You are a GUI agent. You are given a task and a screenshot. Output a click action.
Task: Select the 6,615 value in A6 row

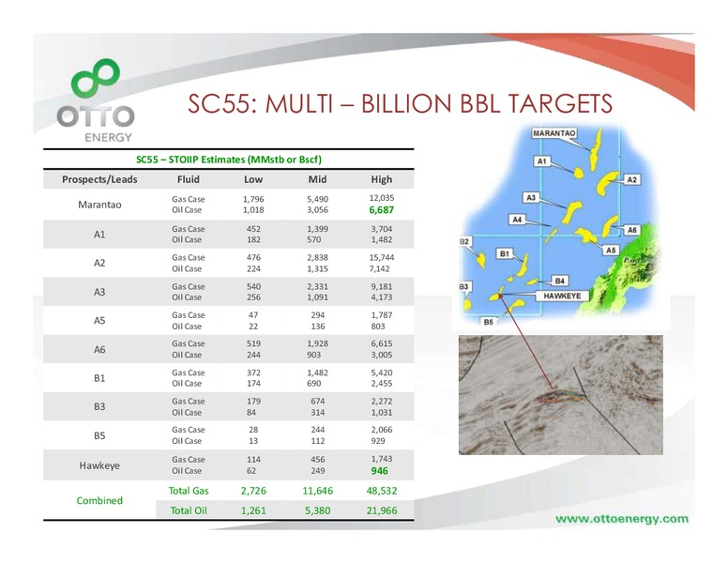click(381, 343)
